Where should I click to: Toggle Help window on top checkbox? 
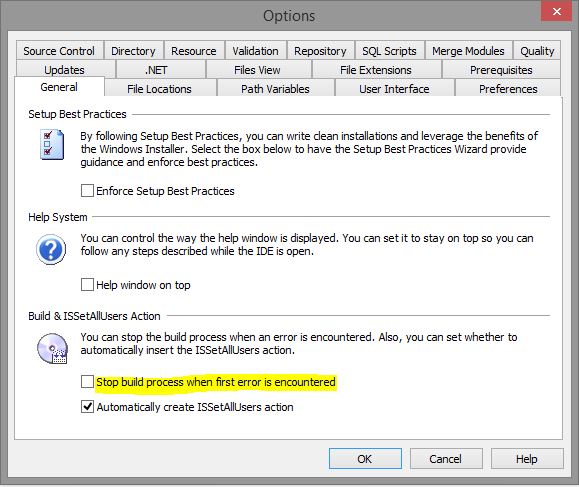pyautogui.click(x=87, y=285)
